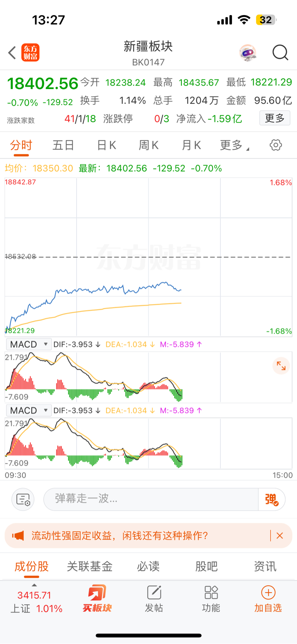Add to watchlist with 加自选
This screenshot has height=644, width=297.
268,599
